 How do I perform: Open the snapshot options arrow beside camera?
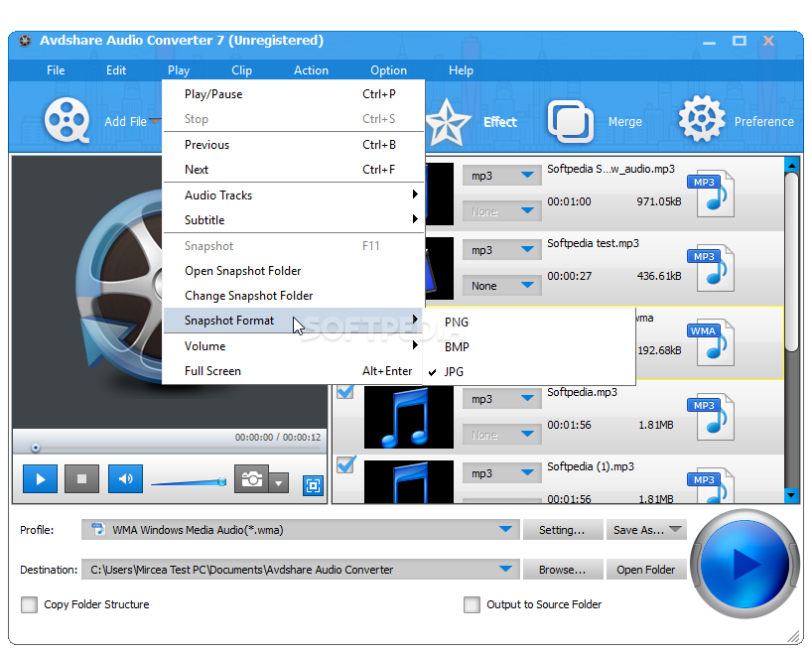point(279,483)
